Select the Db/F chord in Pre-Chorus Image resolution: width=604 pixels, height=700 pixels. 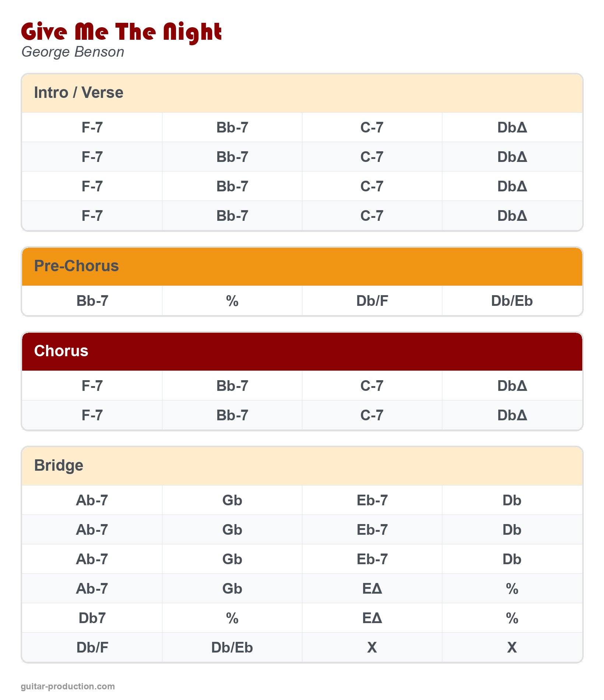(372, 301)
